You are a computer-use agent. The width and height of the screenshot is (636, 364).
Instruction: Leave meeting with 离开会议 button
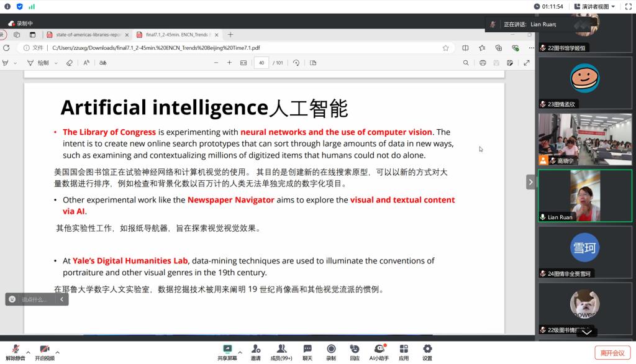tap(612, 353)
